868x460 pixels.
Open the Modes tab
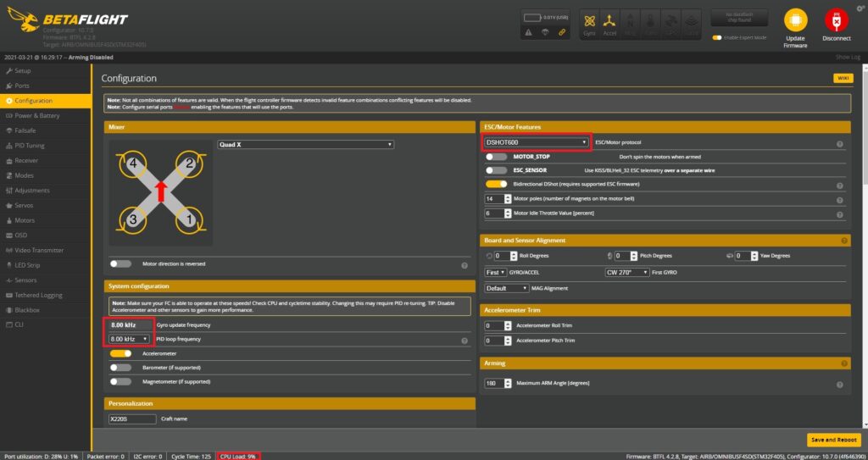46,175
